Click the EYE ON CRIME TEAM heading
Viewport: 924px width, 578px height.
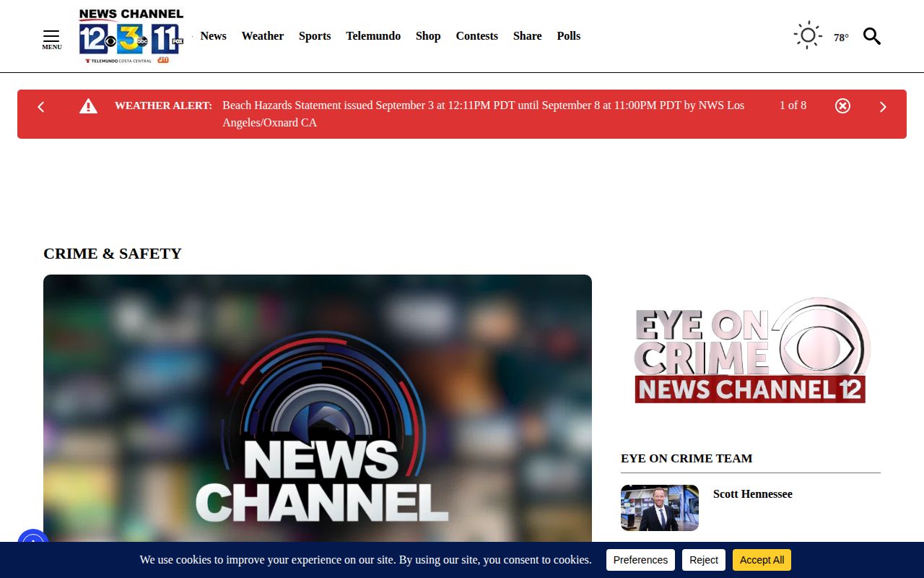pyautogui.click(x=687, y=458)
